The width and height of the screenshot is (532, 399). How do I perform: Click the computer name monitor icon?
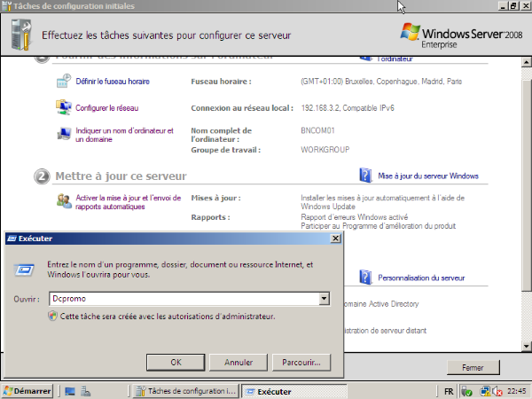point(64,133)
